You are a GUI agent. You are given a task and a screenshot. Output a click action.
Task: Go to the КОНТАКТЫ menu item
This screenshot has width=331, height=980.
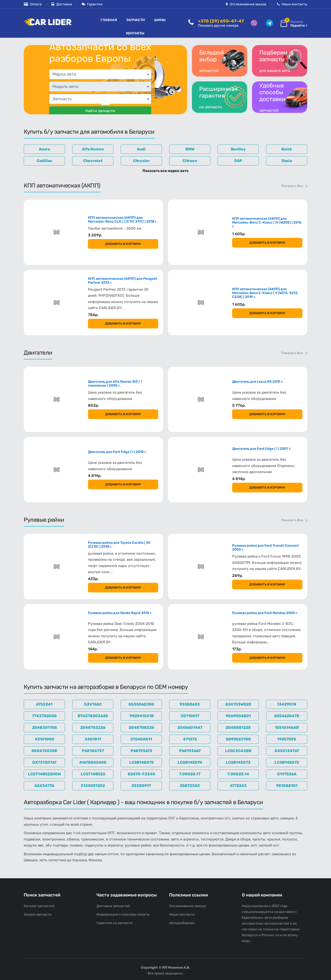click(135, 33)
